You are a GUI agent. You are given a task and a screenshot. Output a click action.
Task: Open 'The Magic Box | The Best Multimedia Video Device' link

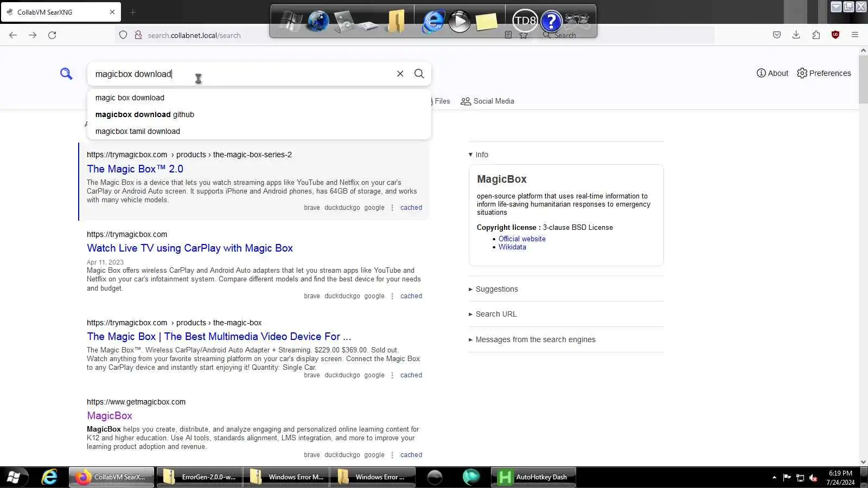[219, 337]
